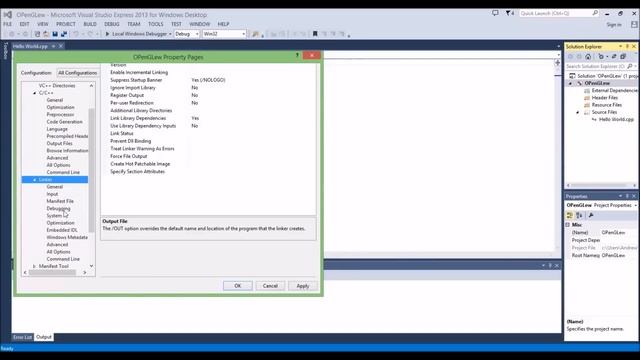Select Hello World.cpp in Solution Explorer
640x360 pixels.
[x=616, y=120]
